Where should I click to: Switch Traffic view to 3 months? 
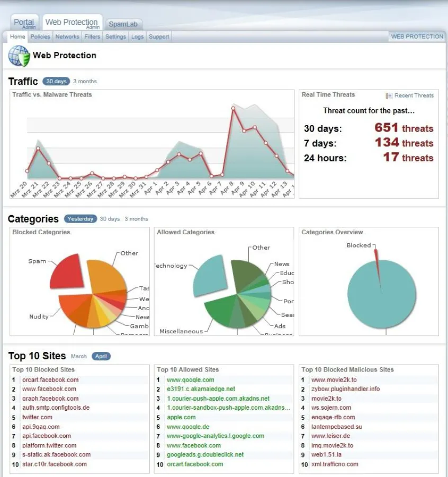(x=85, y=82)
